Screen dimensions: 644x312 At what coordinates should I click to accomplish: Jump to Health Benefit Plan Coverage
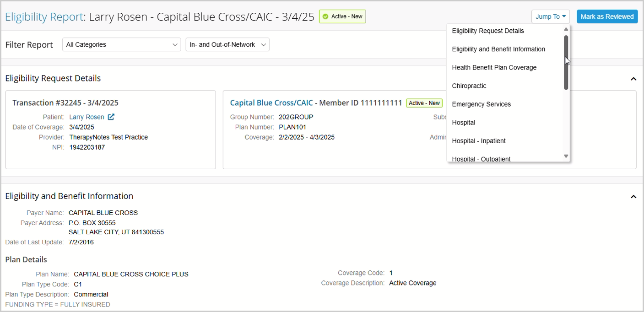coord(494,68)
